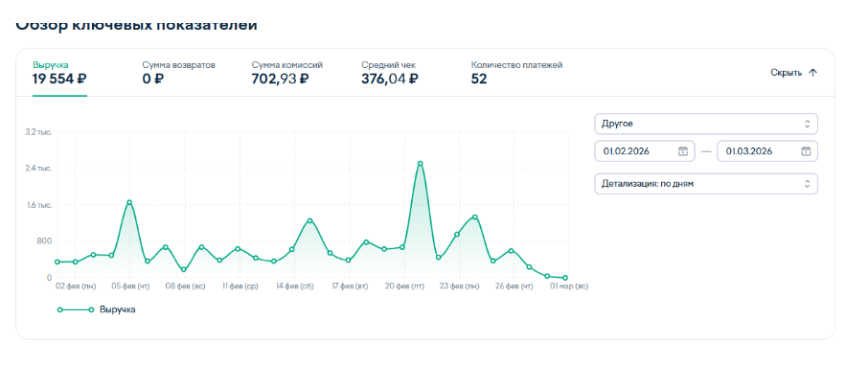Click the up arrow next to Скрыть
This screenshot has width=868, height=365.
tap(812, 73)
